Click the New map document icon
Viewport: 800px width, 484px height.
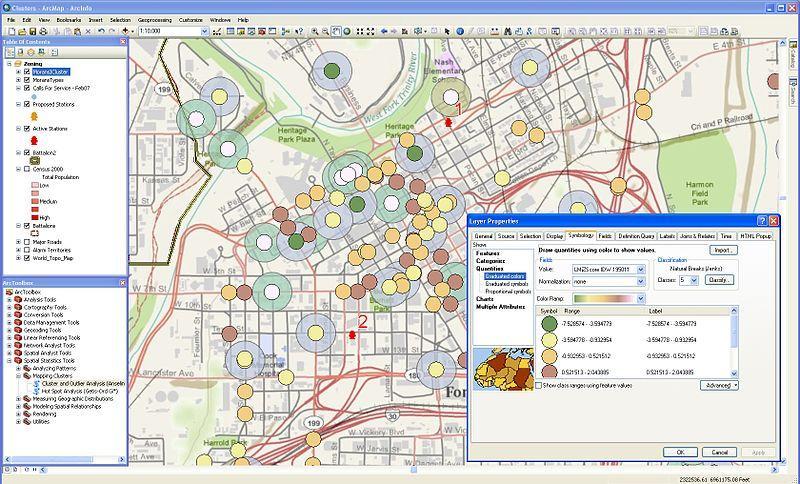click(x=11, y=31)
